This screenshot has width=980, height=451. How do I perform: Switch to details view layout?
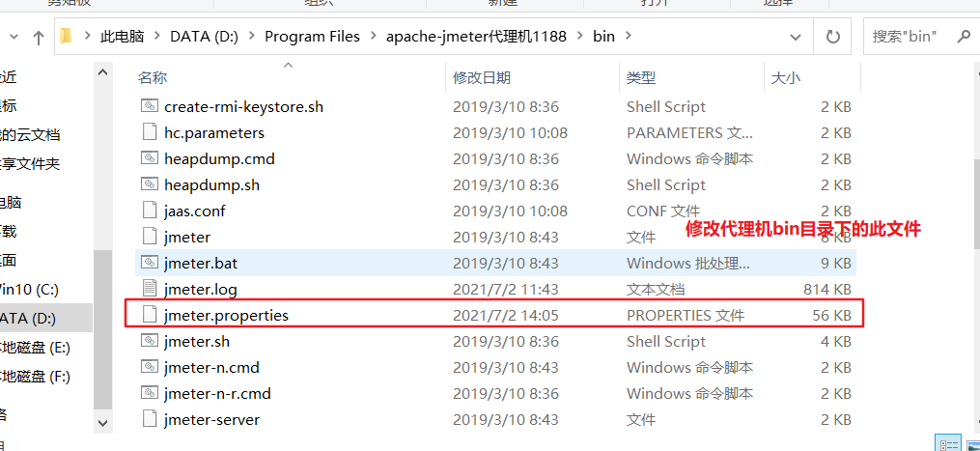click(949, 445)
